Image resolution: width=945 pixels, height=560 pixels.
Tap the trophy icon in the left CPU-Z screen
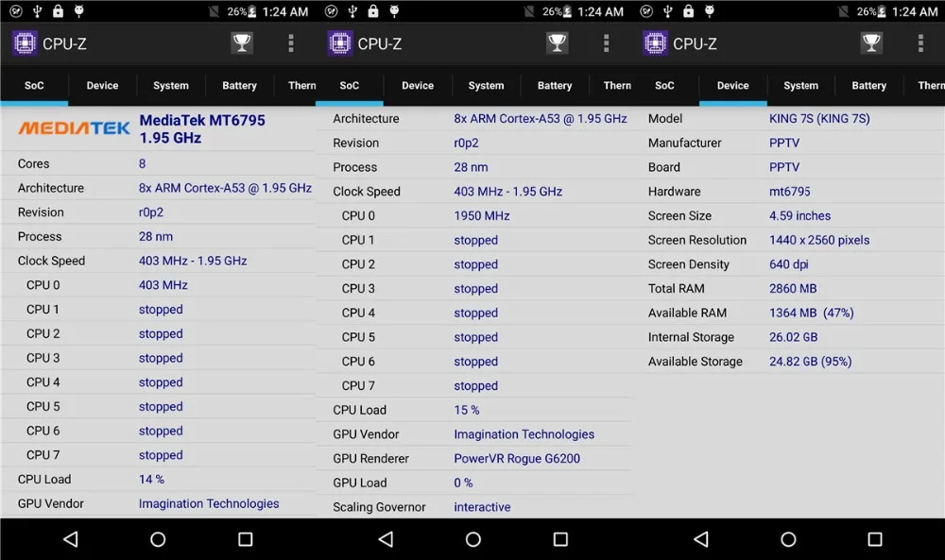tap(242, 42)
